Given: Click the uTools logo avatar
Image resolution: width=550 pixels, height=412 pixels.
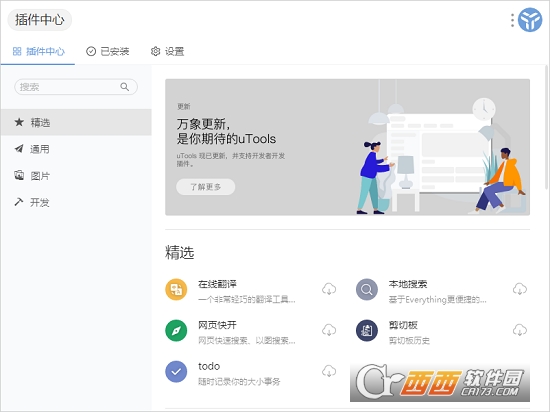Looking at the screenshot, I should point(530,20).
